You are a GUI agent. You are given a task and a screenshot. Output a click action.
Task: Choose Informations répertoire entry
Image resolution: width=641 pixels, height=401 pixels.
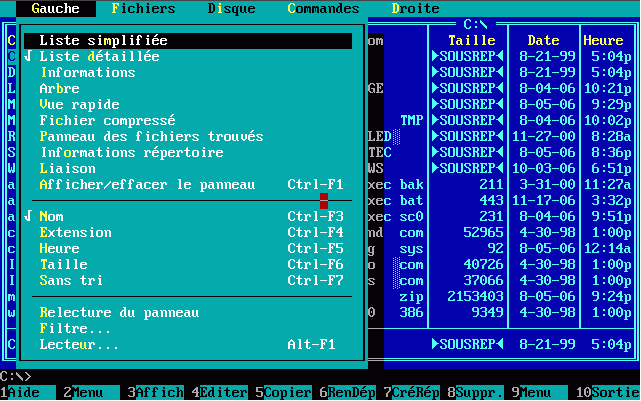[188, 152]
